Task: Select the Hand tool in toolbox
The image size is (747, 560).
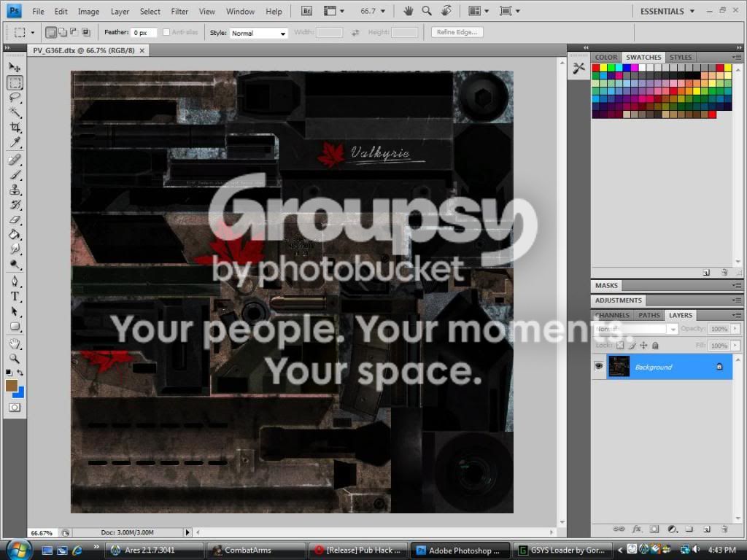Action: click(x=15, y=343)
